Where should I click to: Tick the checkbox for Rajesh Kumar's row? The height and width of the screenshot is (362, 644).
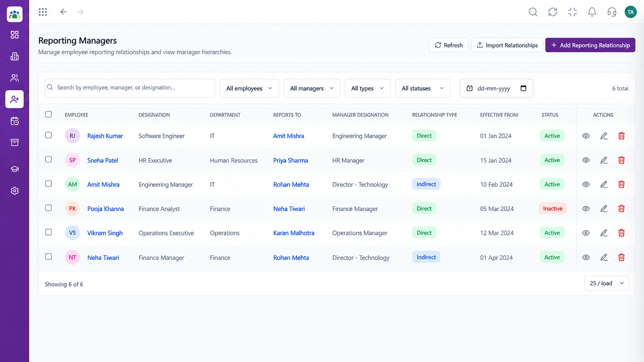coord(49,135)
